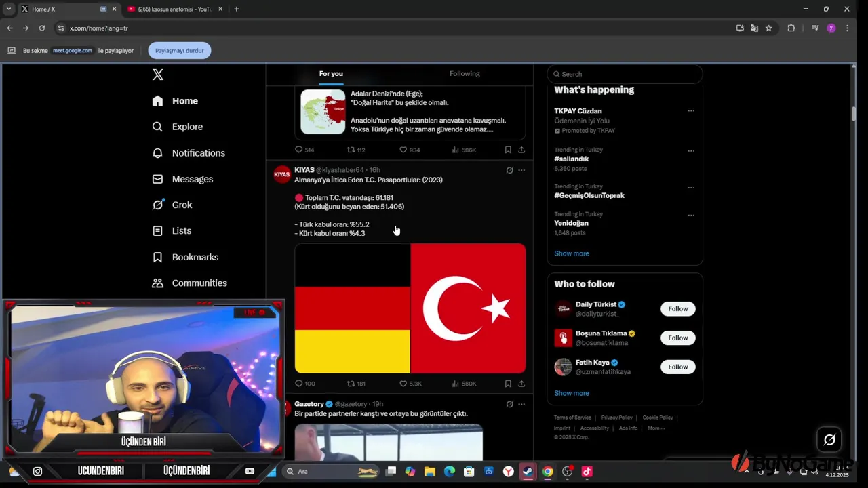Show more under Who to follow
868x488 pixels.
point(572,393)
